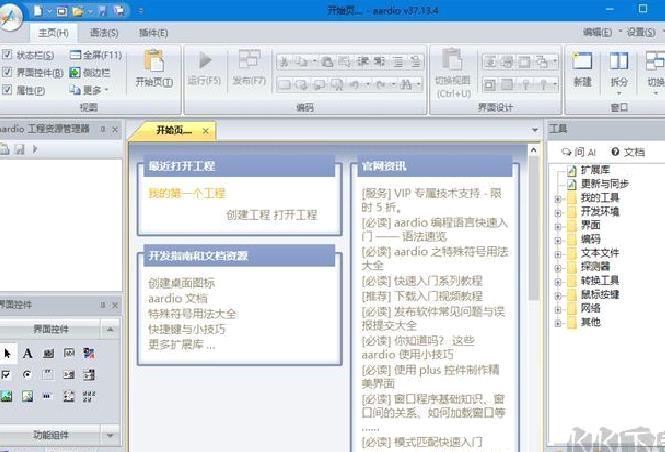
Task: Click the new file icon in quick access toolbar
Action: tap(38, 11)
